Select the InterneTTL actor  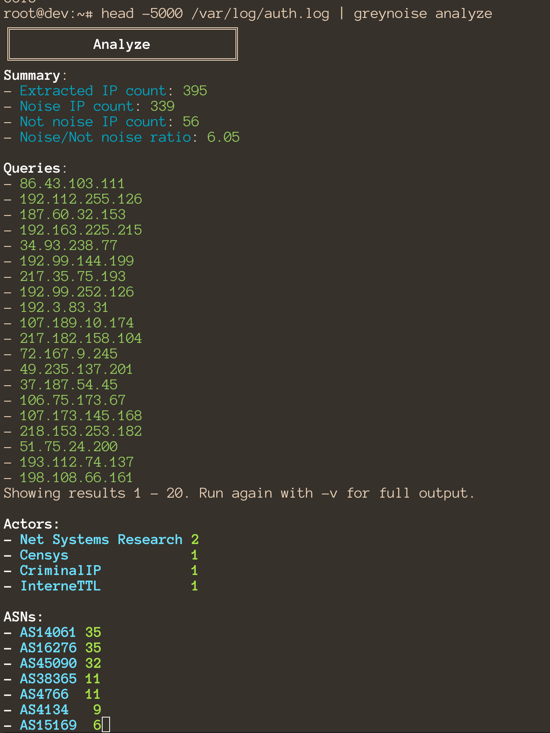(x=60, y=586)
